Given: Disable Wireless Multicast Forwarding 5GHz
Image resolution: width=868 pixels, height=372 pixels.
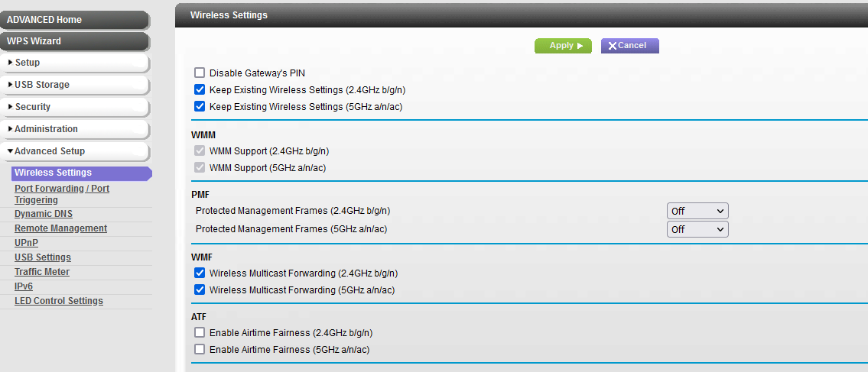Looking at the screenshot, I should coord(200,290).
